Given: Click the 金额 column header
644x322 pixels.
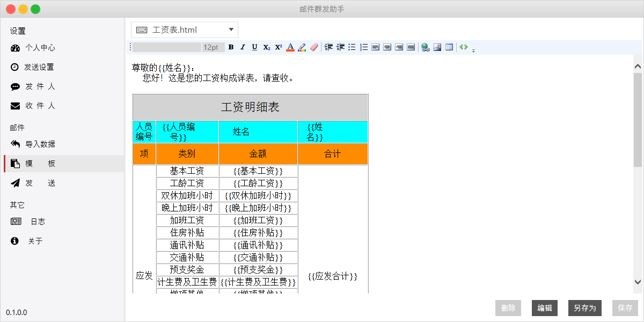Looking at the screenshot, I should click(x=258, y=153).
